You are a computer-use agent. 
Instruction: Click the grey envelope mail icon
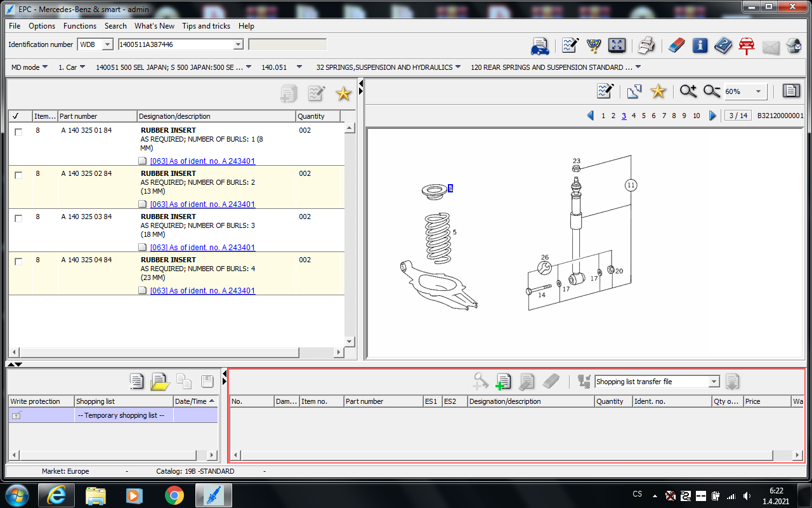771,47
